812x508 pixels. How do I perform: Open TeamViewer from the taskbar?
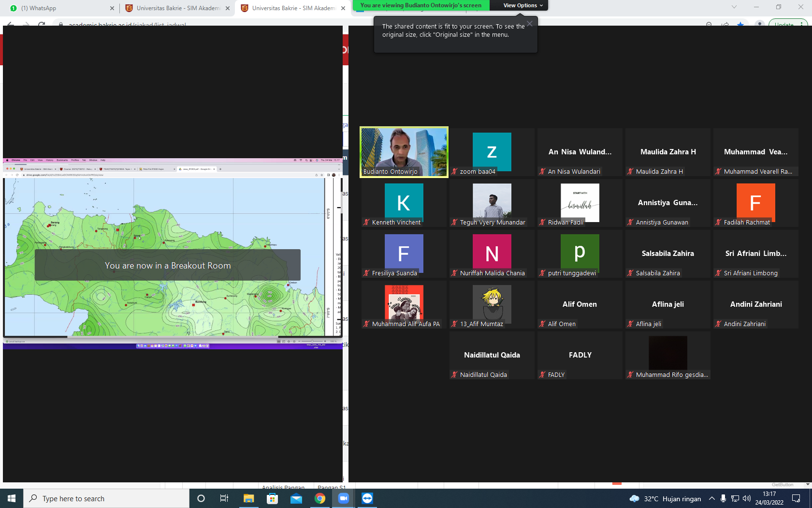tap(367, 498)
